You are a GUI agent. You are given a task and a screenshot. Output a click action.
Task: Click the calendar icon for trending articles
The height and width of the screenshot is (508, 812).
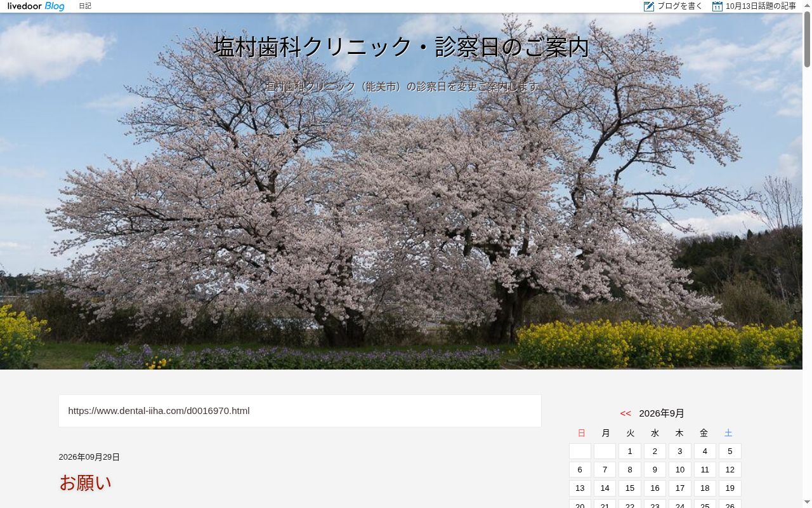click(717, 6)
